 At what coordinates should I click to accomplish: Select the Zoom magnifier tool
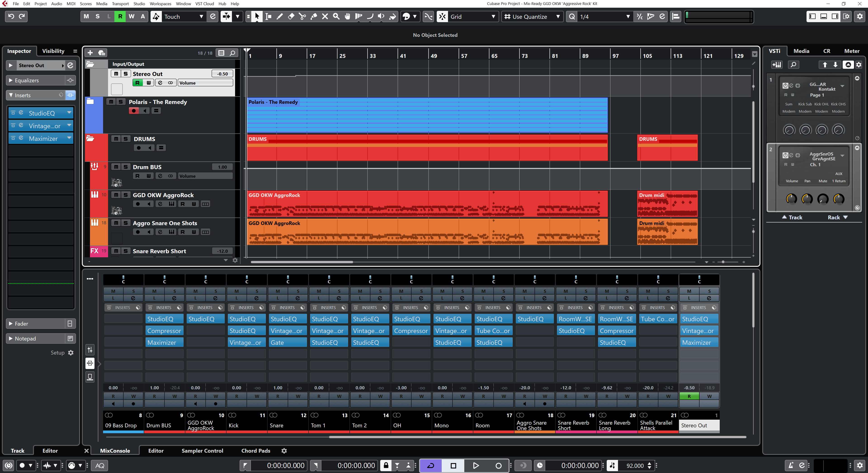(336, 17)
